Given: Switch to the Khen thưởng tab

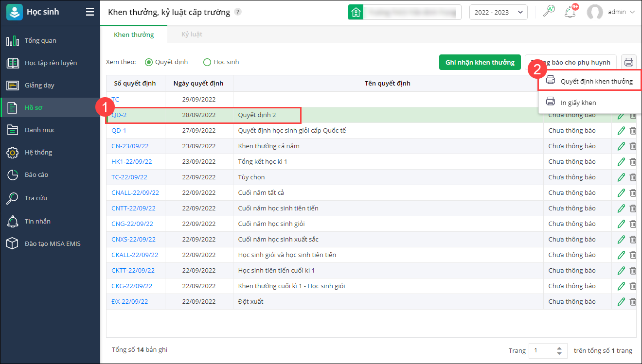Looking at the screenshot, I should 134,35.
